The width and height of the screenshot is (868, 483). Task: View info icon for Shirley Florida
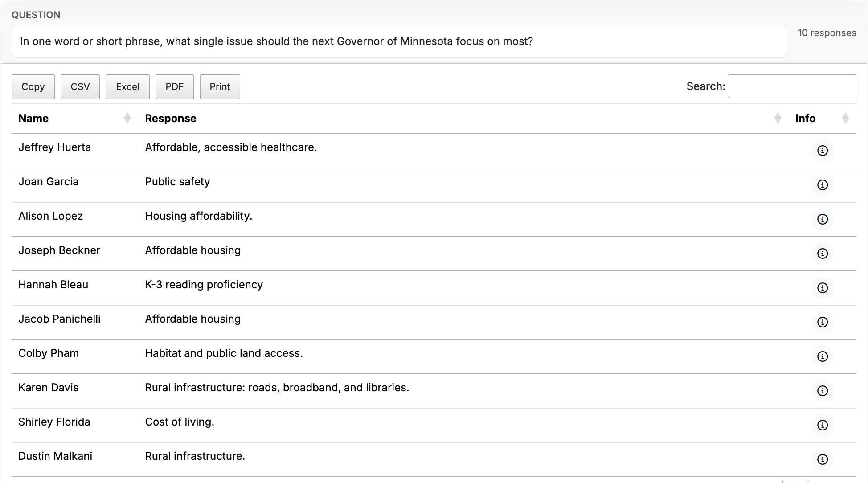822,426
